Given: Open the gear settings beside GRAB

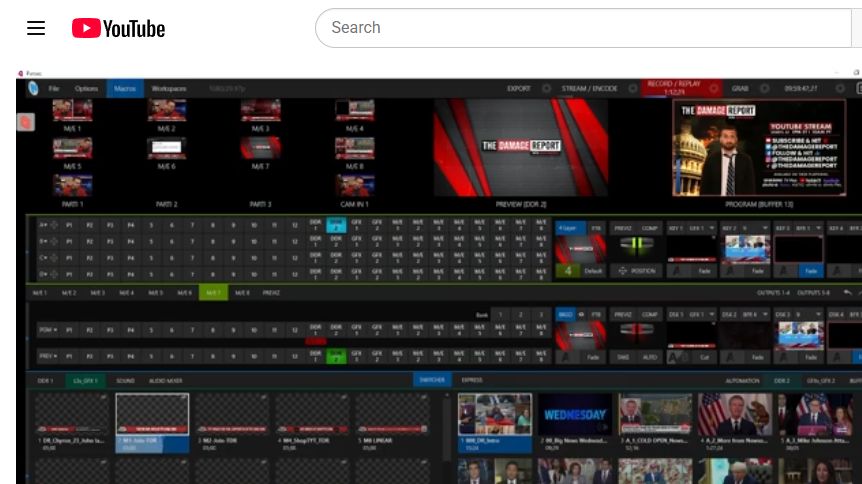Looking at the screenshot, I should [764, 89].
